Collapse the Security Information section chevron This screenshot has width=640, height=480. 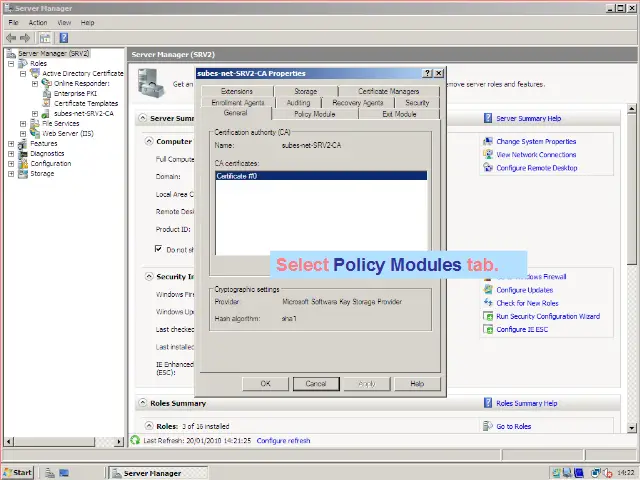click(149, 276)
